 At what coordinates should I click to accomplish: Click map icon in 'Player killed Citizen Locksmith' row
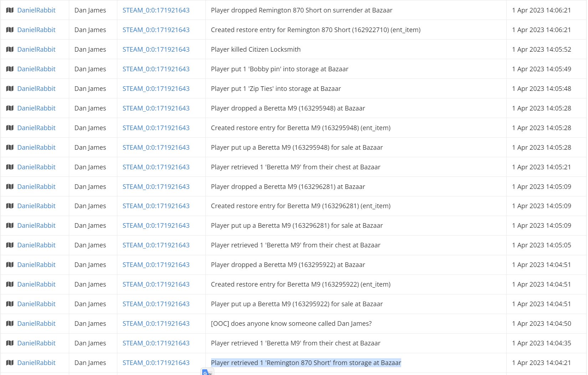[10, 49]
